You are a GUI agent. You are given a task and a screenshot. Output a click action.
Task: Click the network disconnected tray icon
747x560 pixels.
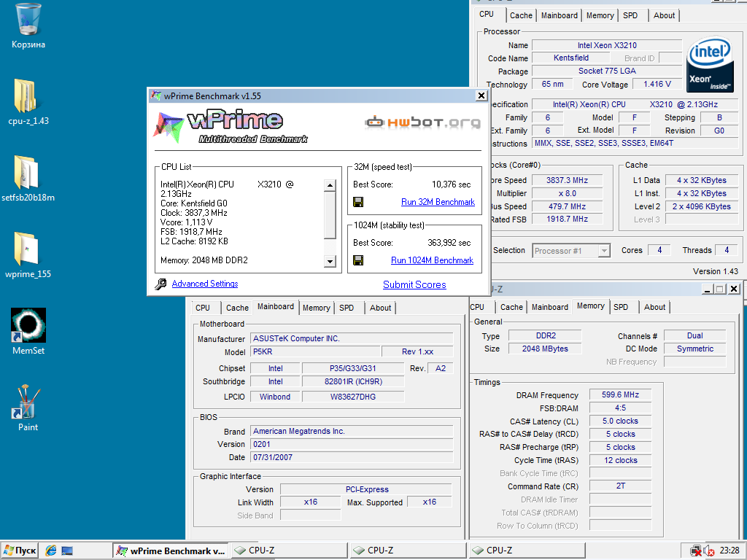click(696, 551)
